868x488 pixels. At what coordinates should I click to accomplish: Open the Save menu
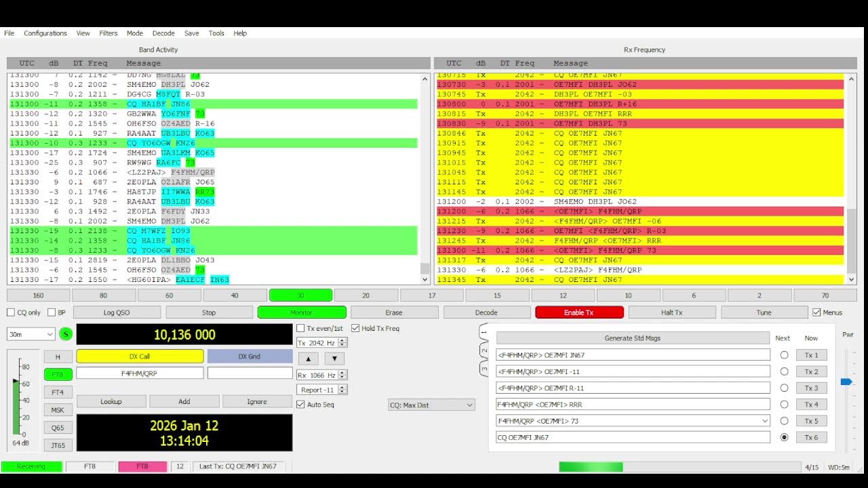(x=192, y=33)
